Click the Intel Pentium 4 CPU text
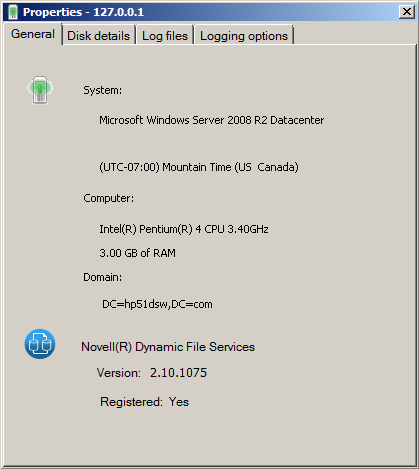Screen dimensions: 419x469 point(184,229)
